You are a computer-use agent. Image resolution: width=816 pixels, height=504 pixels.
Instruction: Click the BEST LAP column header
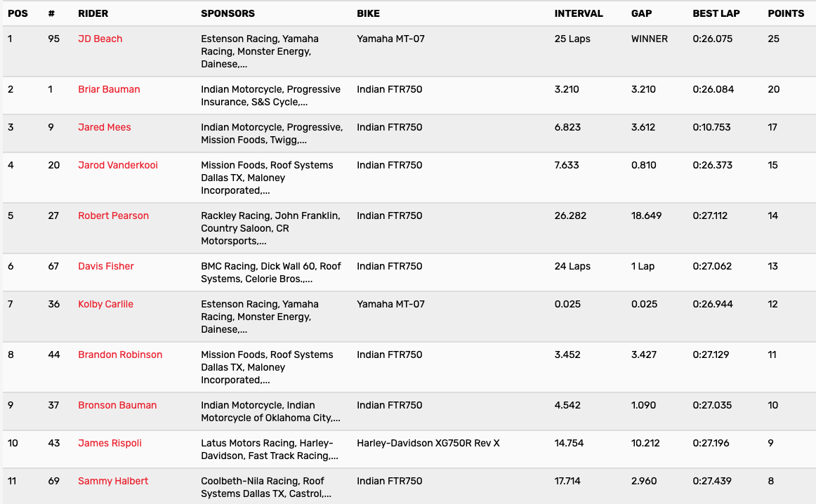point(716,13)
